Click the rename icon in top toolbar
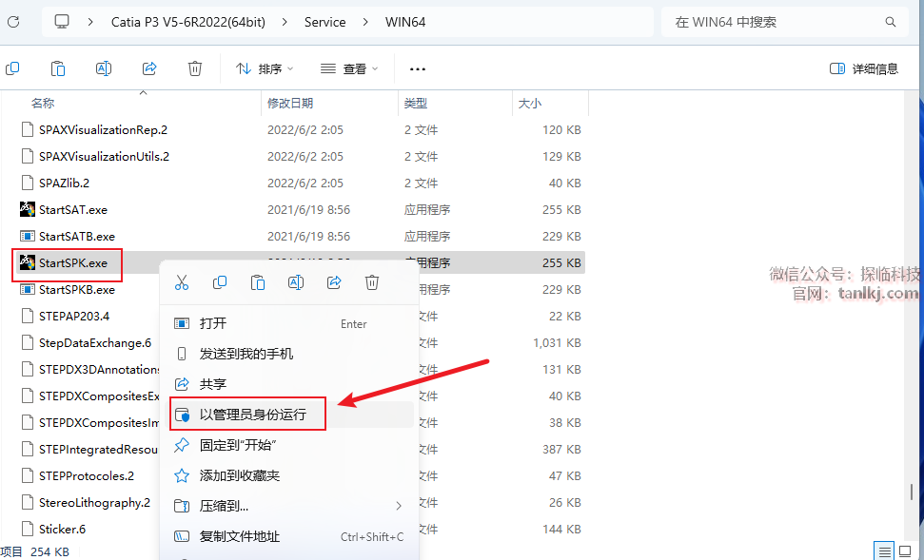Image resolution: width=924 pixels, height=560 pixels. (104, 68)
